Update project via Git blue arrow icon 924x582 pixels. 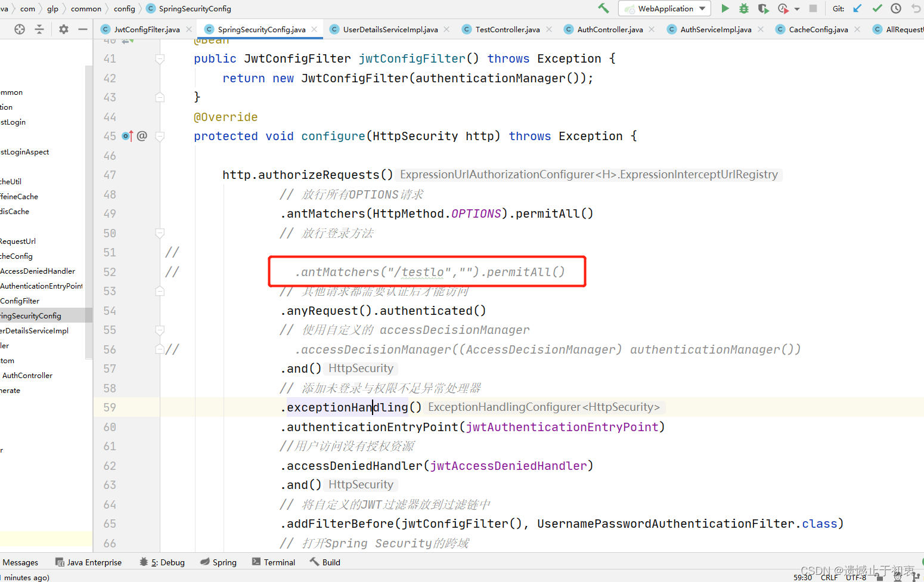[x=857, y=8]
